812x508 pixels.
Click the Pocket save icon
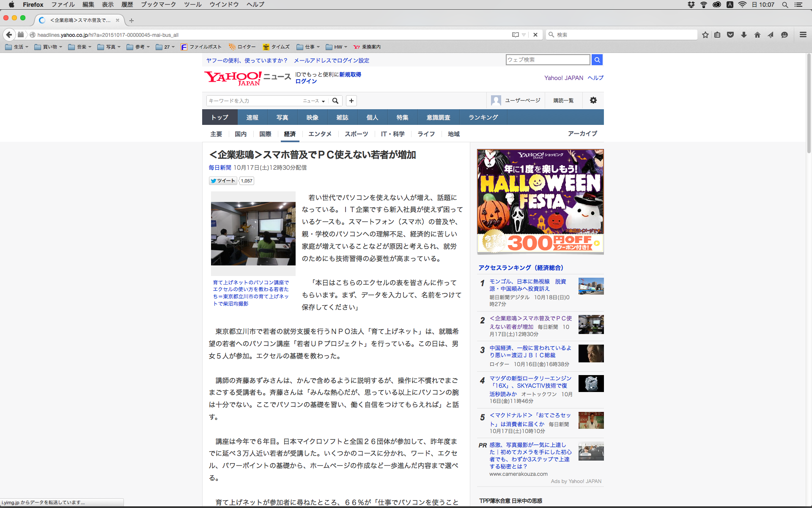(x=730, y=35)
